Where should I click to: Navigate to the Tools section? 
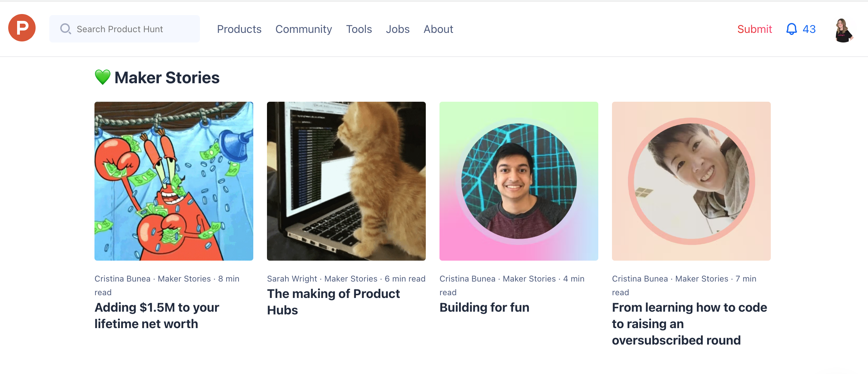click(x=359, y=29)
